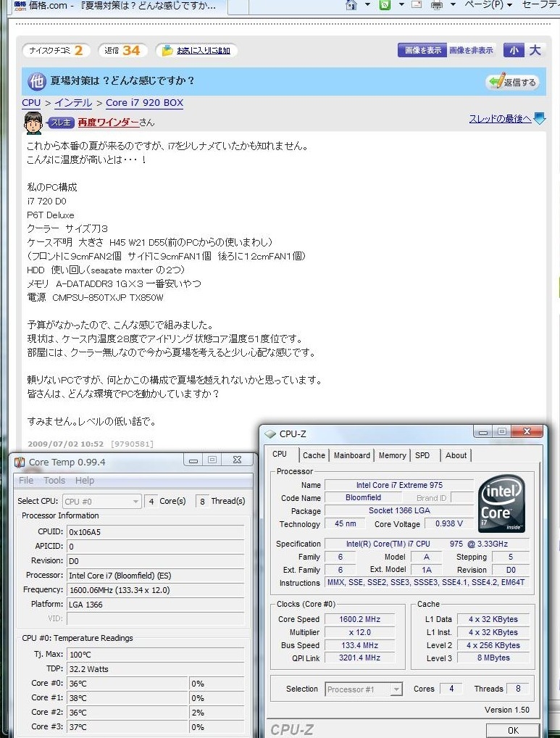Minimize the Core Temp window
The image size is (560, 738).
click(193, 461)
